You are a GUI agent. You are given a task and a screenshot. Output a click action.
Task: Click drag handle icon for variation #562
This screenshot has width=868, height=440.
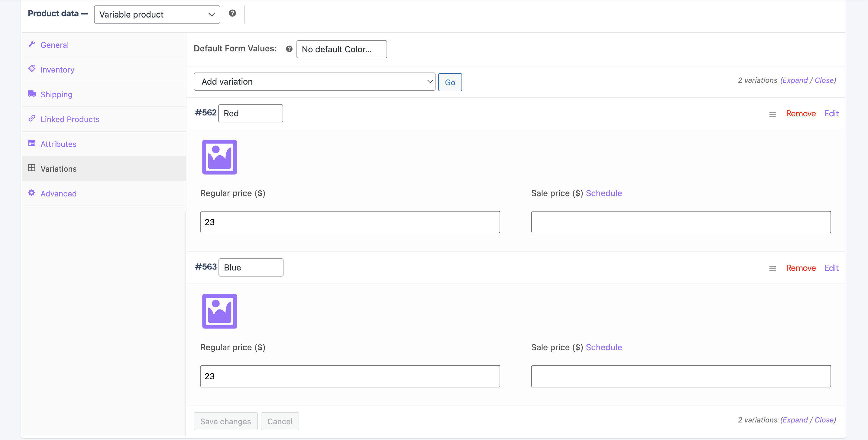[x=772, y=115]
